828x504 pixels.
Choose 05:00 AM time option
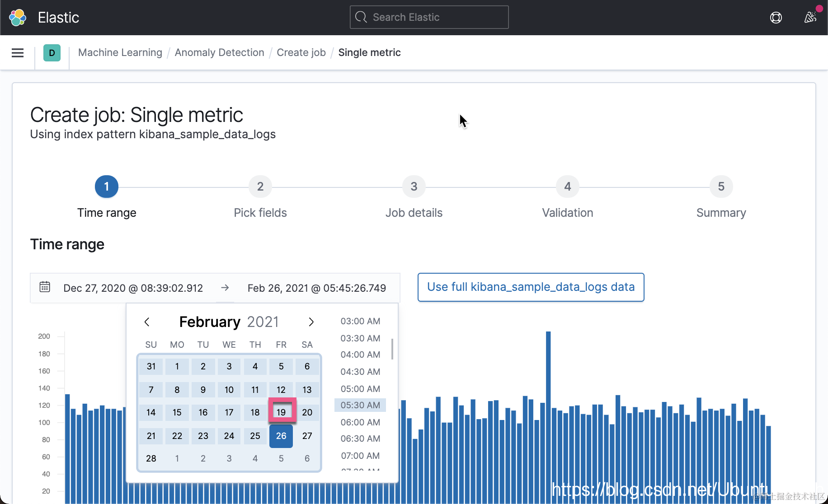(x=360, y=389)
